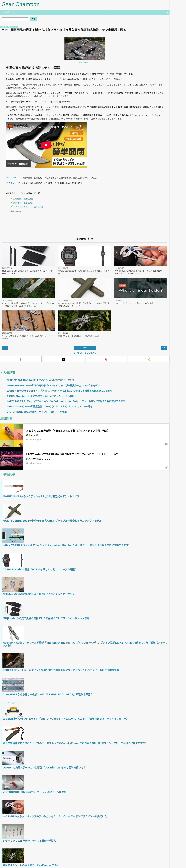Open ad info icon on Opinel néo6 card
186x868 pixels.
coord(166,444)
